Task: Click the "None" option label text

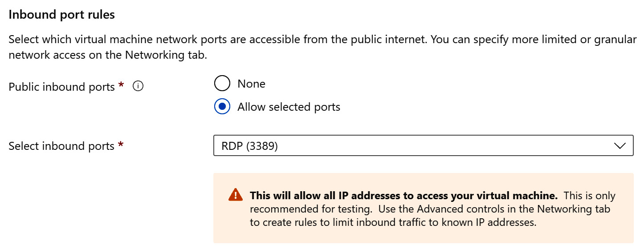Action: 251,84
